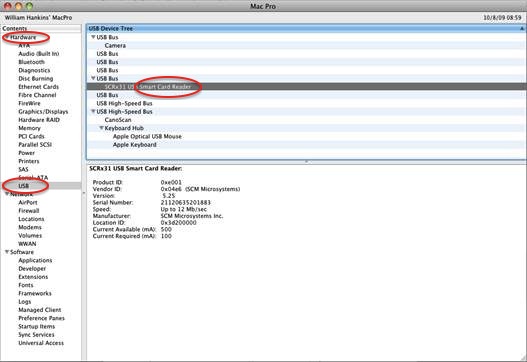
Task: Show Printers information
Action: point(29,161)
